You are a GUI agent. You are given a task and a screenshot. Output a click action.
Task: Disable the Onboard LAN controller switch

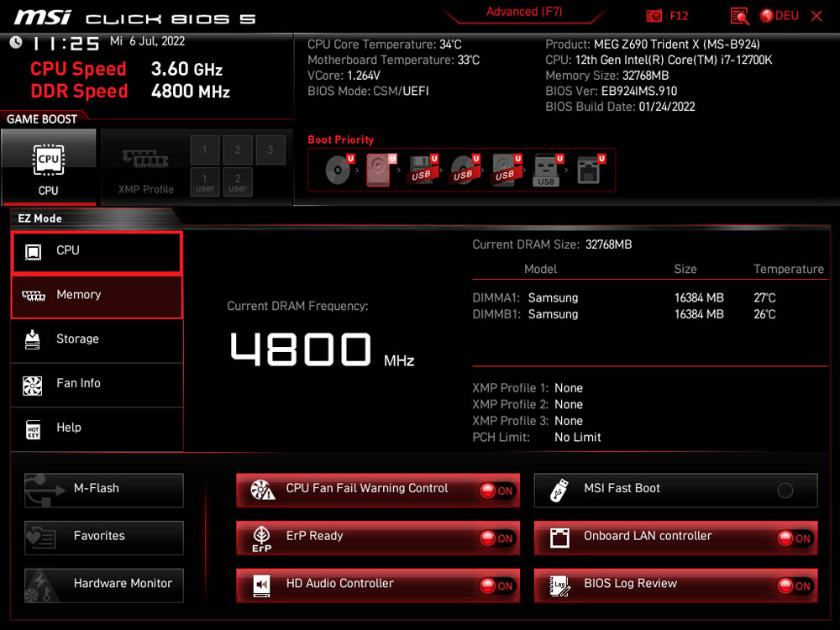pyautogui.click(x=794, y=539)
